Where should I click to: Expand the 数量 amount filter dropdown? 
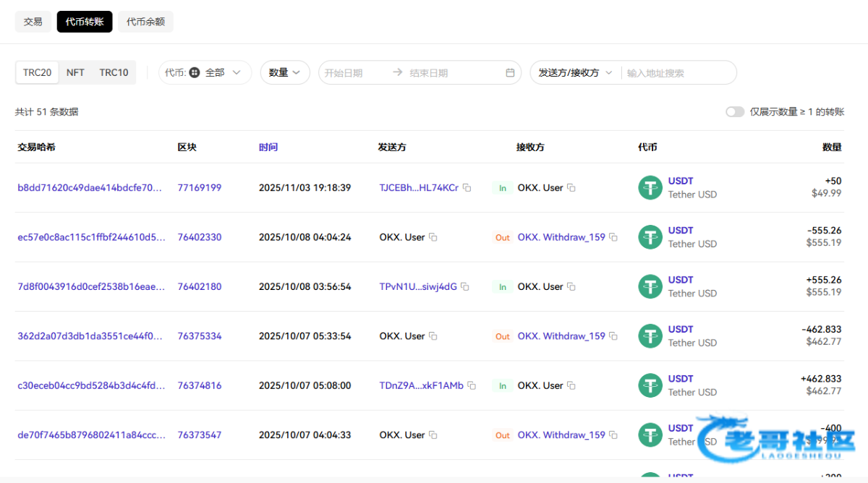click(x=284, y=72)
